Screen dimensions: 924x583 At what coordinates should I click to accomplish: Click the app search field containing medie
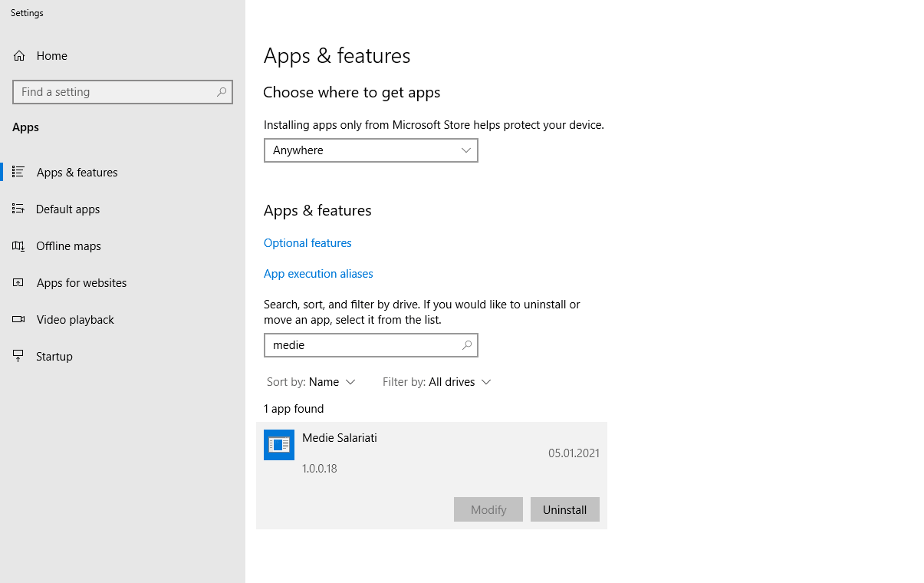tap(371, 345)
